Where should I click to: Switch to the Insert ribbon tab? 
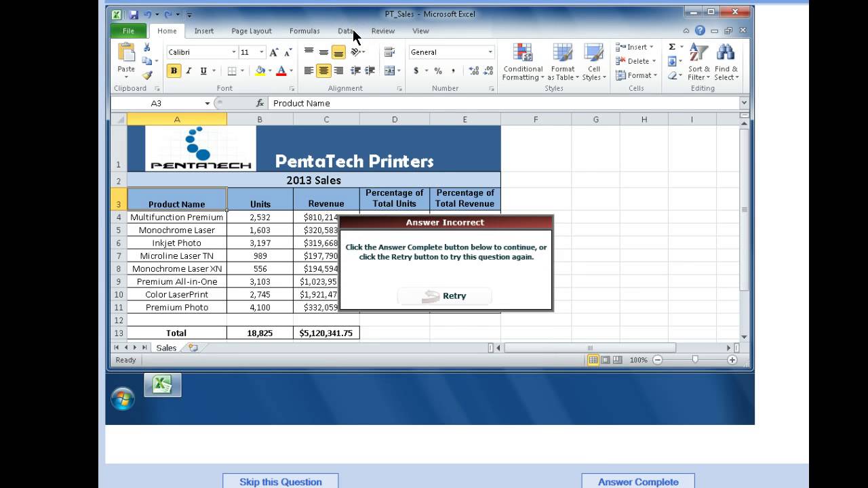[203, 30]
